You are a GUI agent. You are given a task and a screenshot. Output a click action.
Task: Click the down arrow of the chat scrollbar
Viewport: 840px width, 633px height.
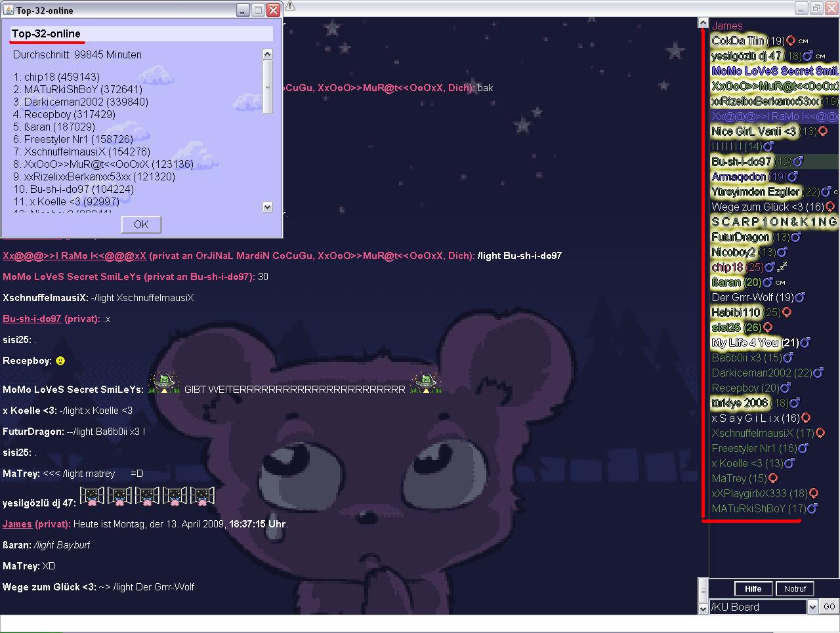(703, 609)
